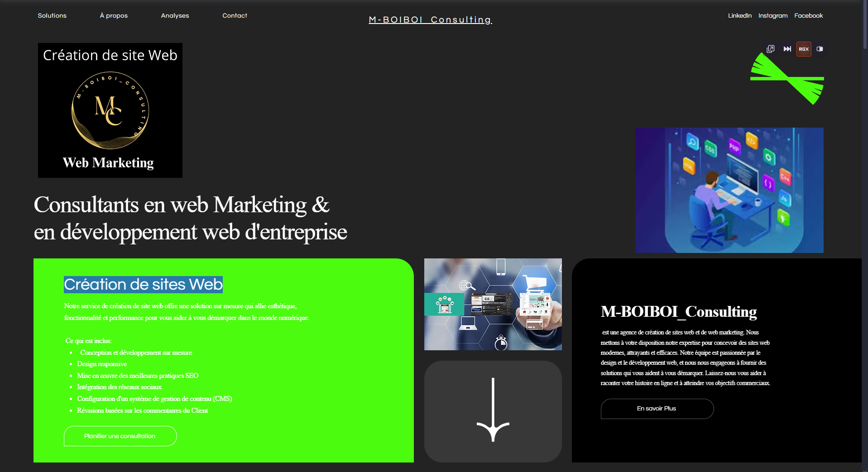The width and height of the screenshot is (868, 472).
Task: Click the skip-forward icon in toolbar
Action: [787, 49]
